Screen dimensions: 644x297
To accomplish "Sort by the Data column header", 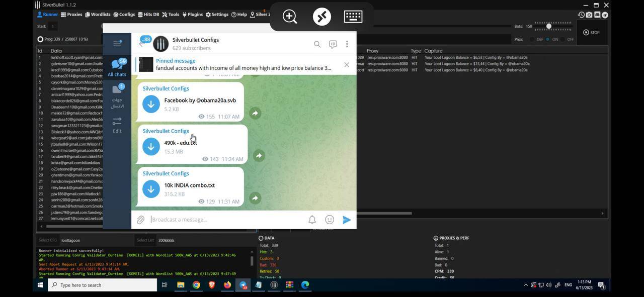I will (56, 51).
